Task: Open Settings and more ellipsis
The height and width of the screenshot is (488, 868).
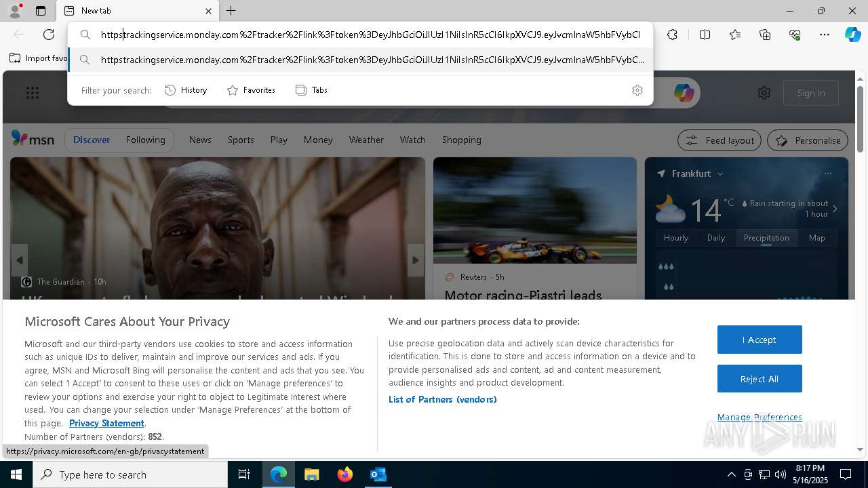Action: (x=825, y=35)
